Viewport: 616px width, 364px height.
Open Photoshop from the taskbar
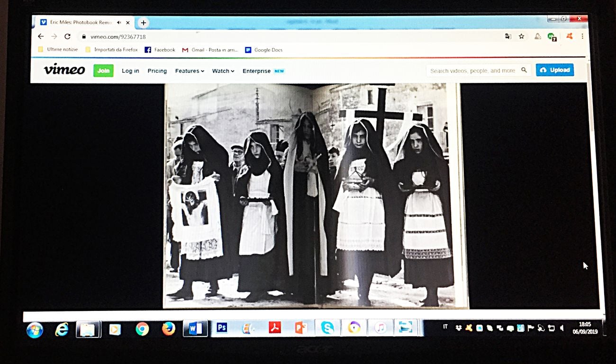coord(222,328)
